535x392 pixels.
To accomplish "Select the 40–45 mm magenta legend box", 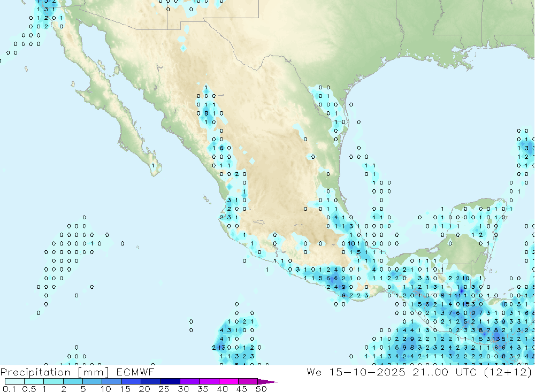I will tap(228, 381).
